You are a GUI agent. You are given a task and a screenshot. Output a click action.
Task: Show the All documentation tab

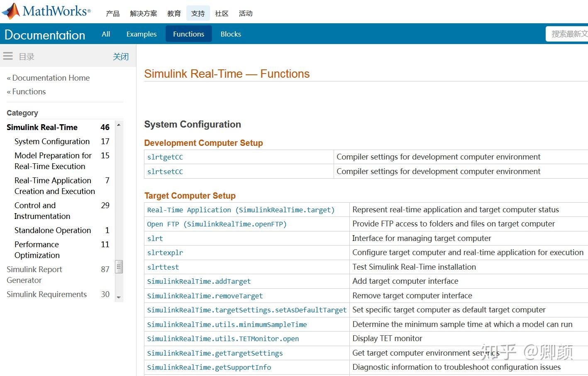pyautogui.click(x=106, y=34)
